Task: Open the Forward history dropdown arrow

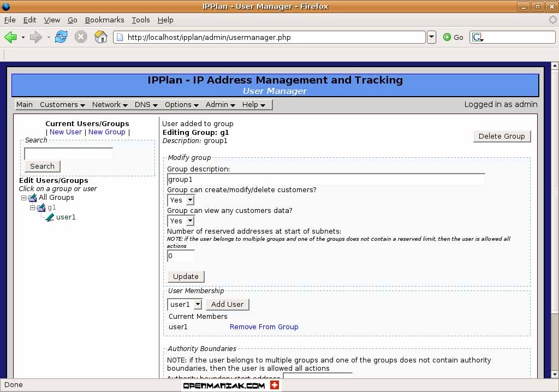Action: 49,37
